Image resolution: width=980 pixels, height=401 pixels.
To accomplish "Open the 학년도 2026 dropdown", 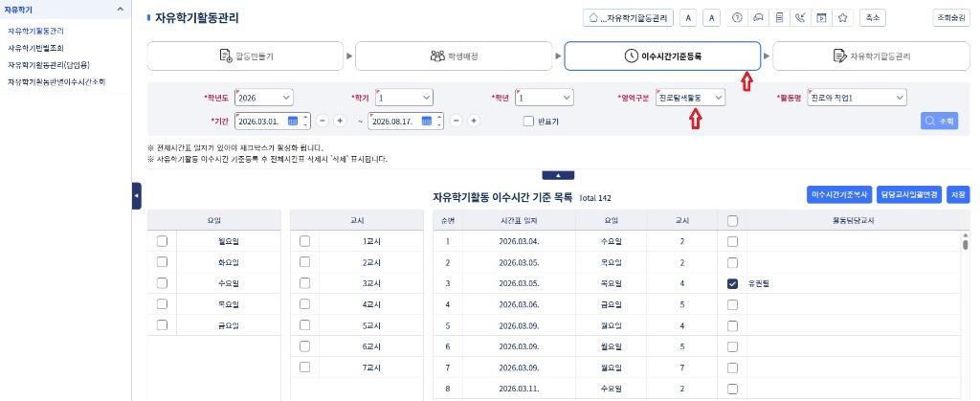I will coord(264,98).
